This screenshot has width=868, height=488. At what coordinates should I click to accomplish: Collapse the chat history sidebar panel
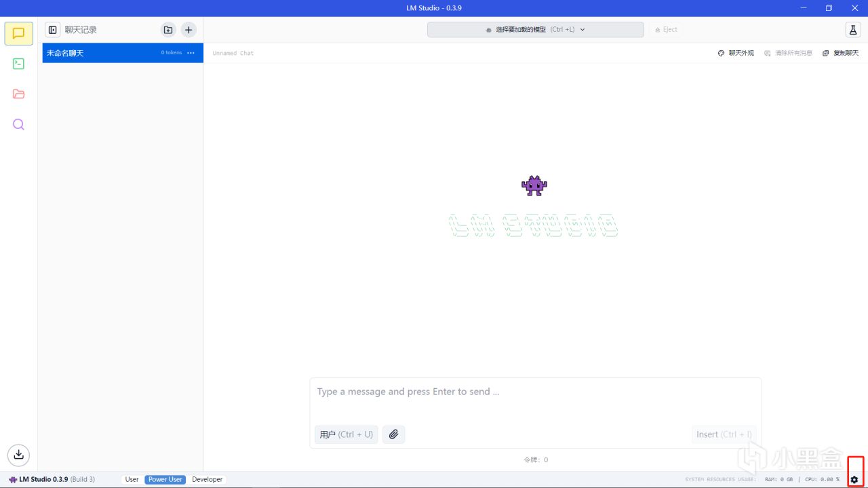tap(53, 30)
